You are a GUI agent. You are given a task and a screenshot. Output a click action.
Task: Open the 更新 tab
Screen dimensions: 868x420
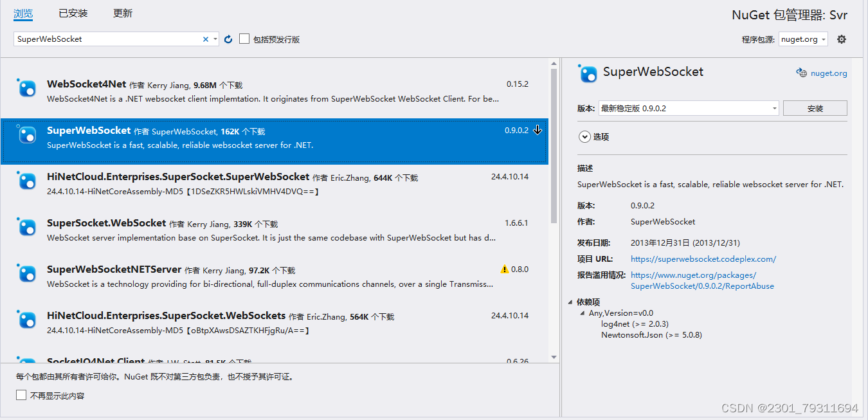click(123, 13)
